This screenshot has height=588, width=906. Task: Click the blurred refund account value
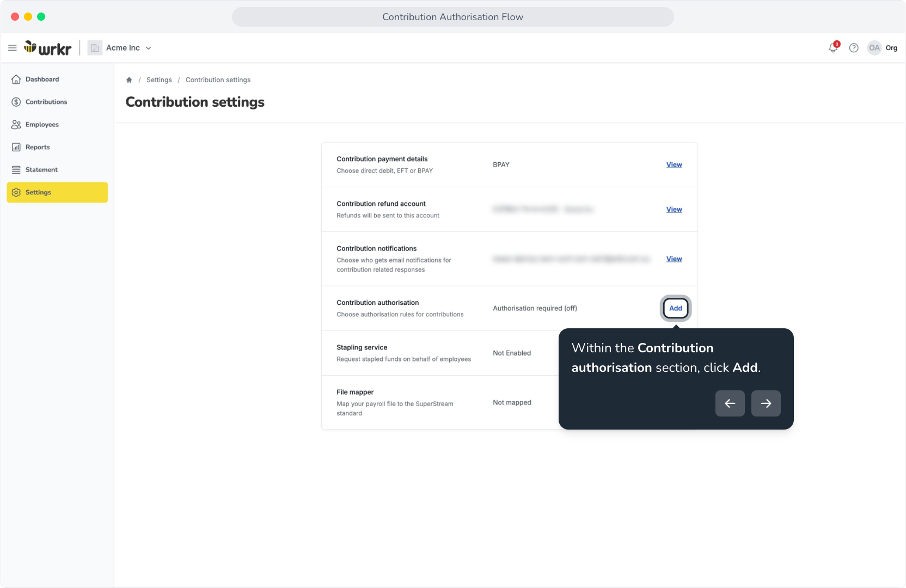tap(543, 210)
